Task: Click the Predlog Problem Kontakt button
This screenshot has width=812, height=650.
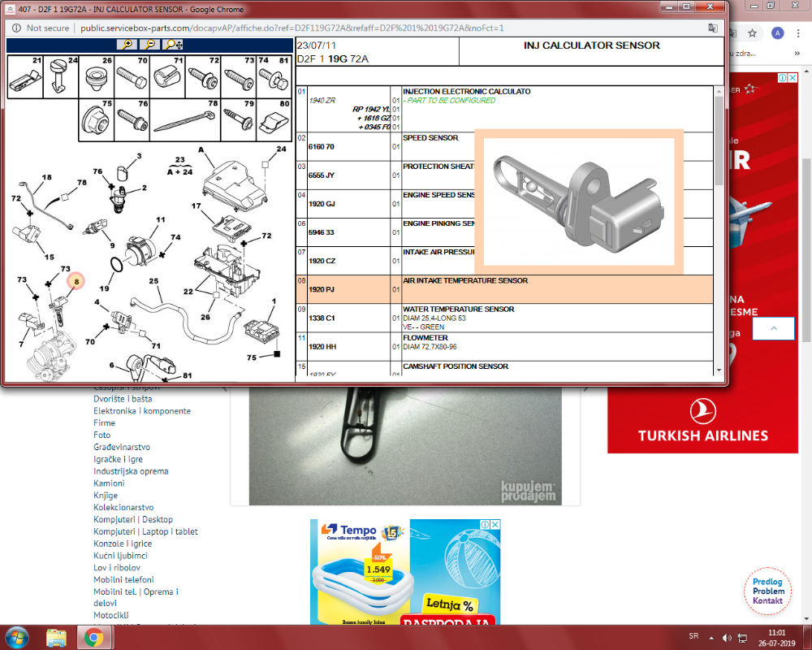Action: (767, 591)
